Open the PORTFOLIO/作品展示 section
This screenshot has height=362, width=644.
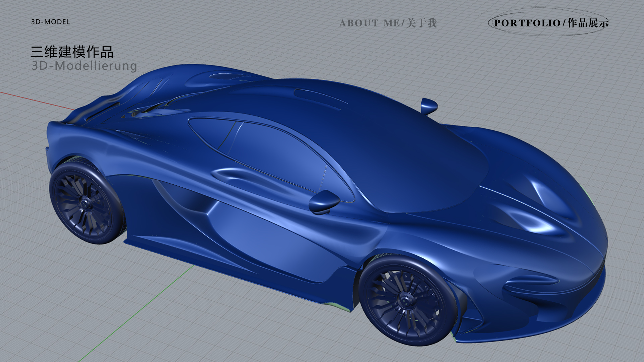click(551, 23)
